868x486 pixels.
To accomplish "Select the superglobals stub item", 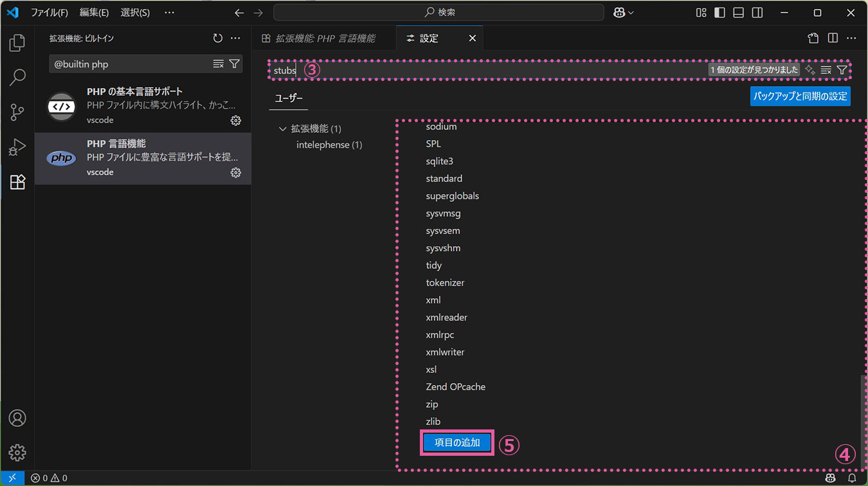I will [x=452, y=196].
